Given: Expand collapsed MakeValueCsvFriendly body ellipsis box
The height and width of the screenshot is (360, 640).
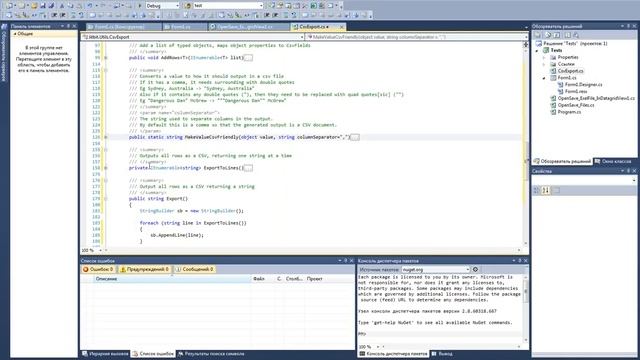Looking at the screenshot, I should 355,138.
